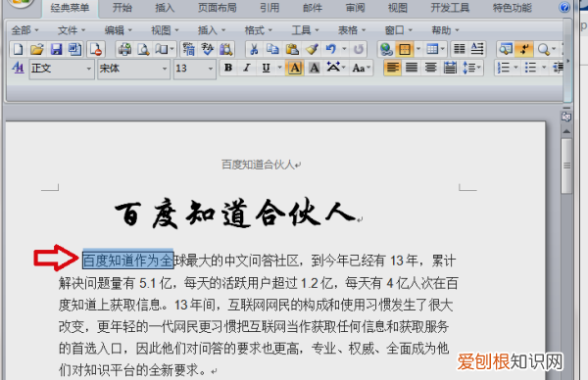This screenshot has width=588, height=380.
Task: Click the Print icon in toolbar
Action: pyautogui.click(x=124, y=49)
